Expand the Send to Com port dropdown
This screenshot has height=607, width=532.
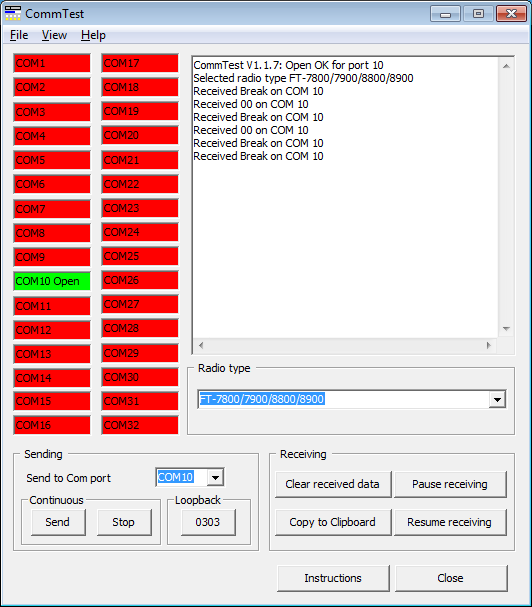(x=215, y=477)
